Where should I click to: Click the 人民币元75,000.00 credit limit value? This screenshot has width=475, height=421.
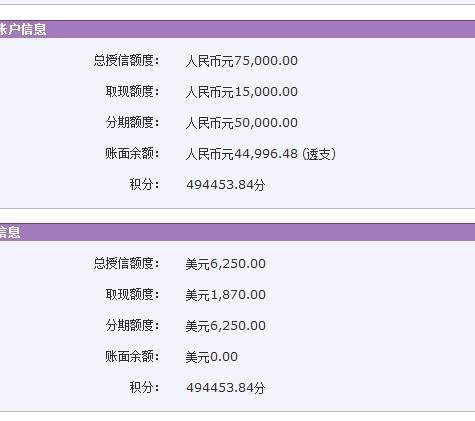242,61
